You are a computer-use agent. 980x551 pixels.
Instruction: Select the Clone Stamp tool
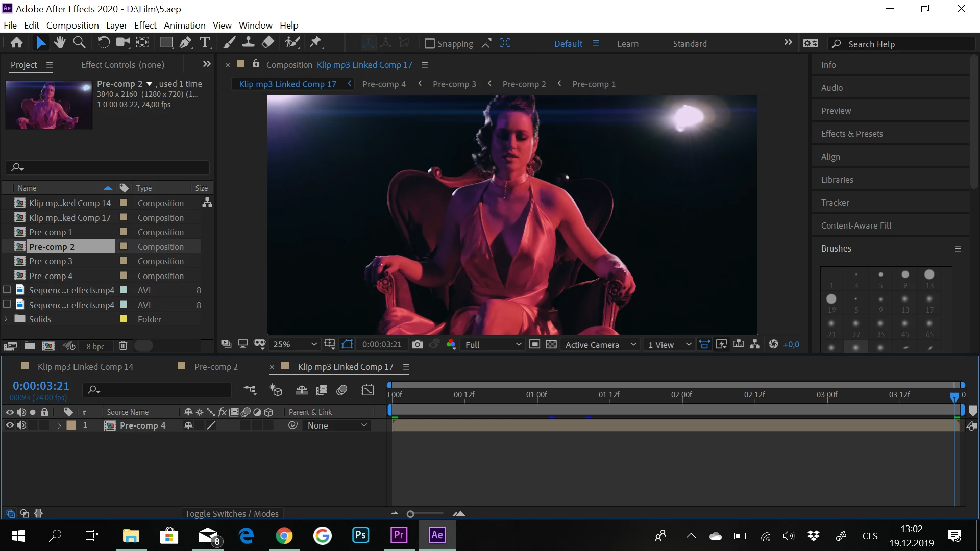tap(248, 43)
